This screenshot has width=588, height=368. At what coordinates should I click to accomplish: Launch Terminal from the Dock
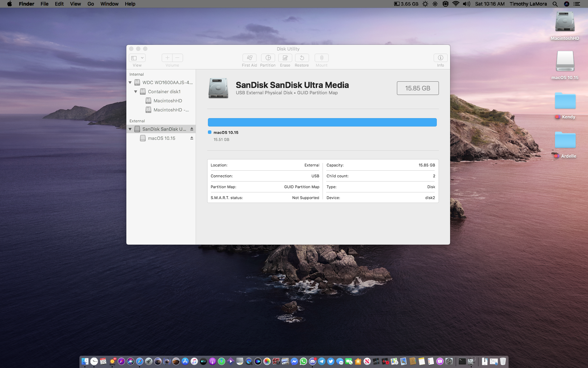pos(462,361)
